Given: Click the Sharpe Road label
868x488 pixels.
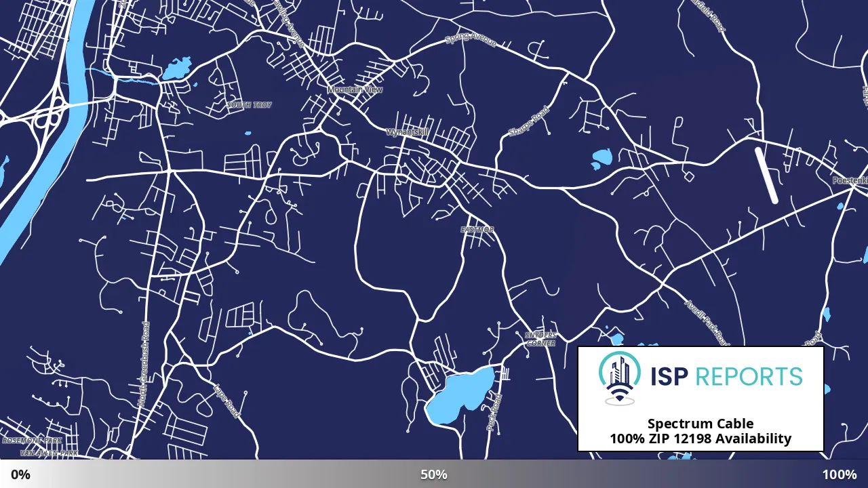Looking at the screenshot, I should click(528, 121).
